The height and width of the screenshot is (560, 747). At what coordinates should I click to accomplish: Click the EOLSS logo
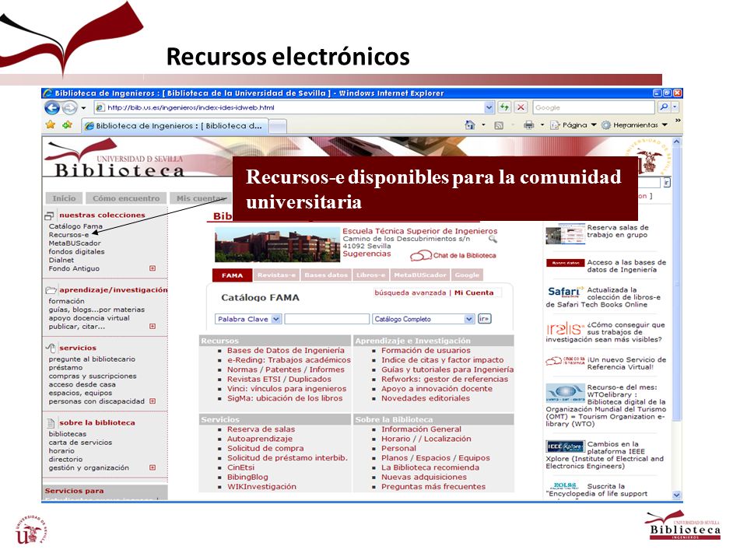click(564, 485)
